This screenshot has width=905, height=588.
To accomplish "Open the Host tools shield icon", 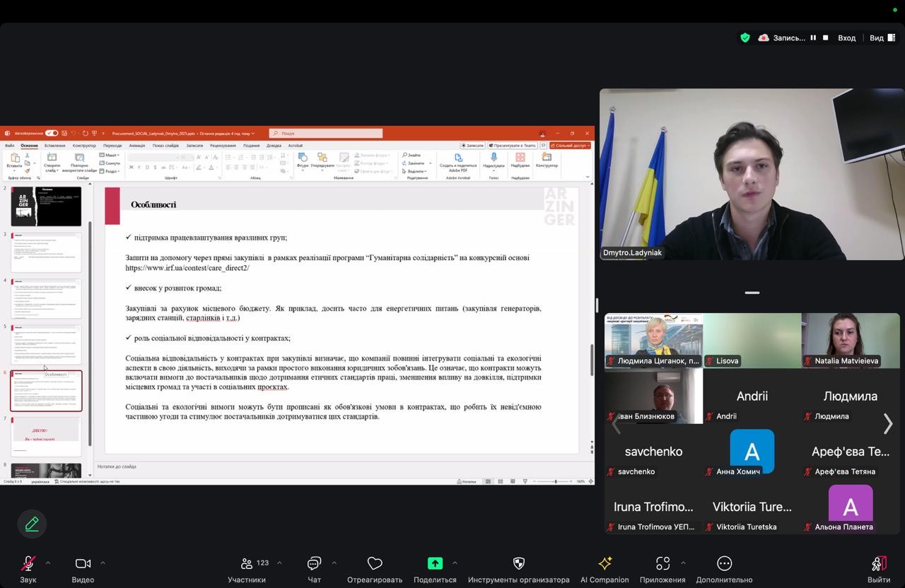I will point(518,563).
